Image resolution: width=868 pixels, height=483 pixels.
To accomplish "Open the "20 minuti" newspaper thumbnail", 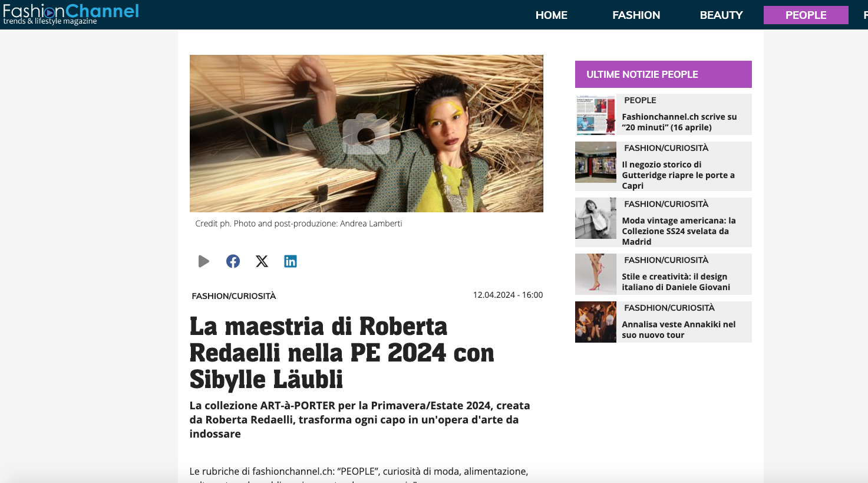I will pos(596,114).
